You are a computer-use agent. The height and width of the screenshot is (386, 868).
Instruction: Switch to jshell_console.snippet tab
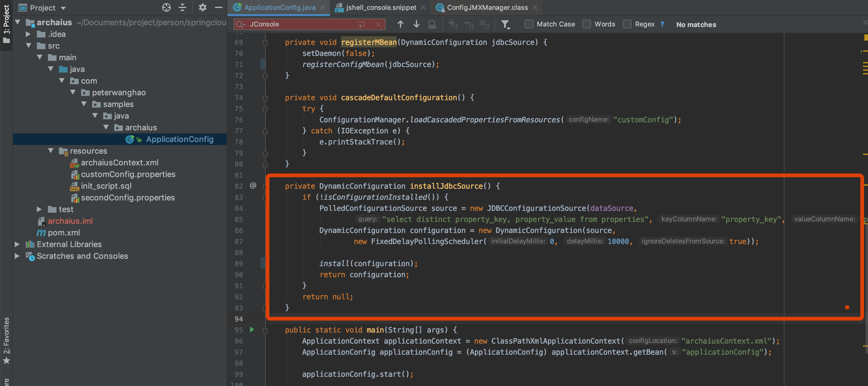(381, 7)
